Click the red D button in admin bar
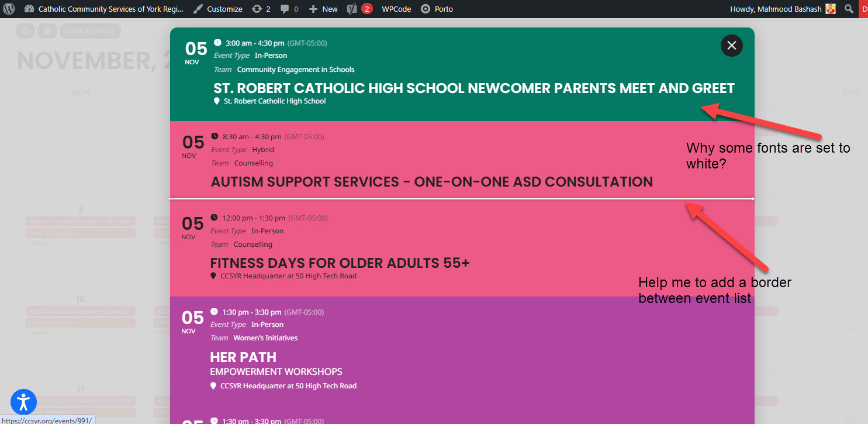 click(x=863, y=9)
